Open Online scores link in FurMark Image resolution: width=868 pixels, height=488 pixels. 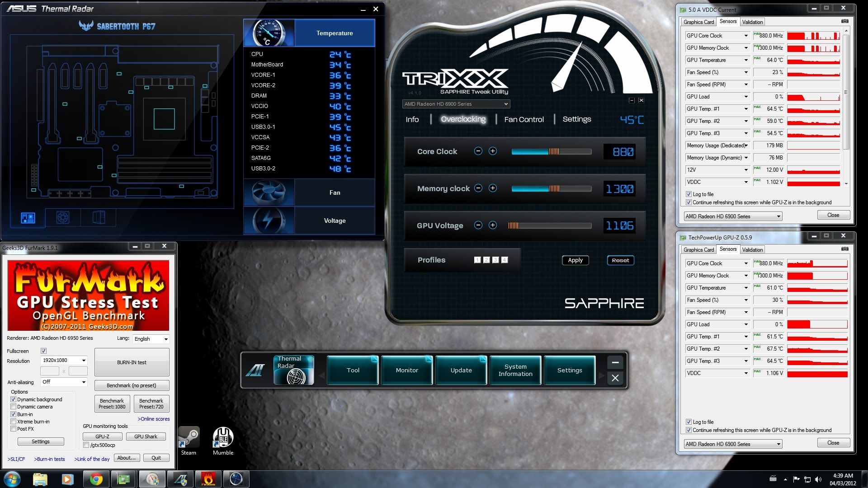[x=154, y=419]
